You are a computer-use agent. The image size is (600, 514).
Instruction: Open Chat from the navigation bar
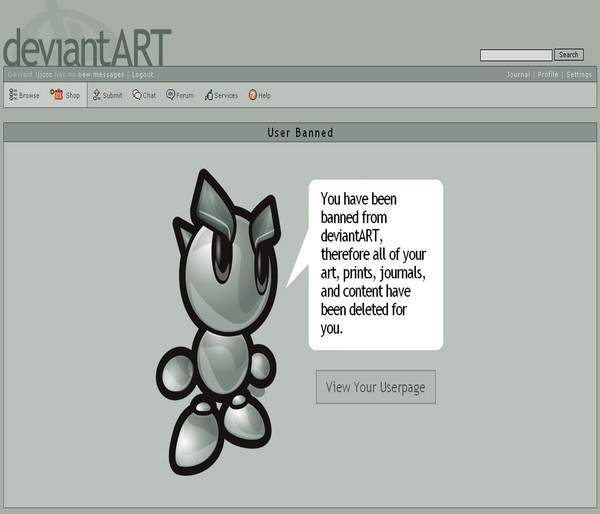click(x=149, y=95)
